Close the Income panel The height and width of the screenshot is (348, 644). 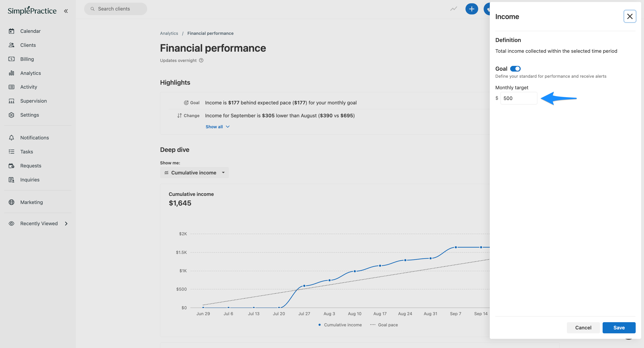[x=630, y=16]
